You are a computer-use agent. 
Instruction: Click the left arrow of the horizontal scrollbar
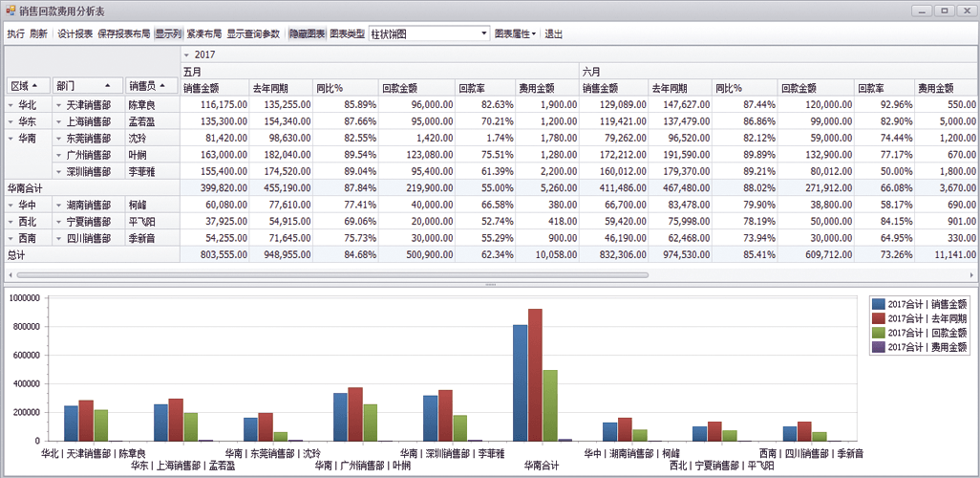(9, 275)
